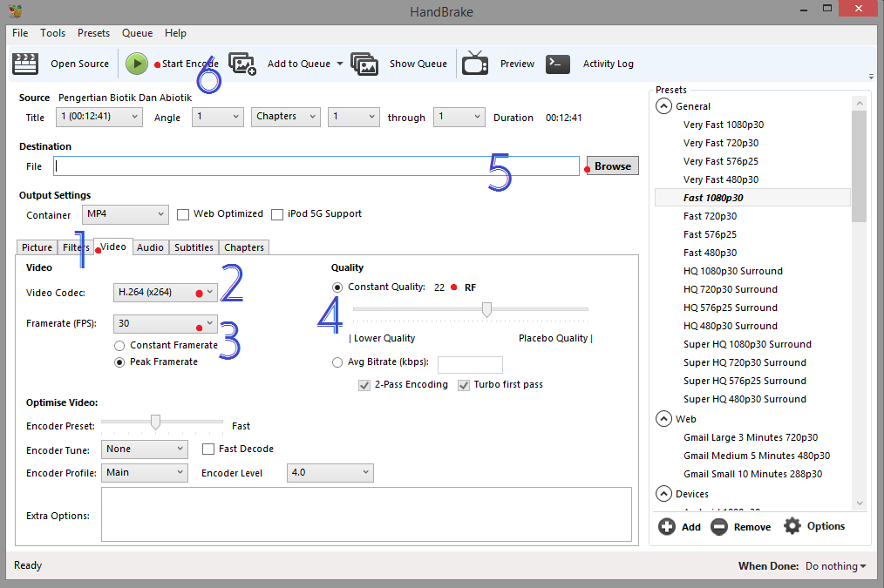Toggle the Turbo first pass checkbox
Screen dimensions: 884x588
click(464, 385)
